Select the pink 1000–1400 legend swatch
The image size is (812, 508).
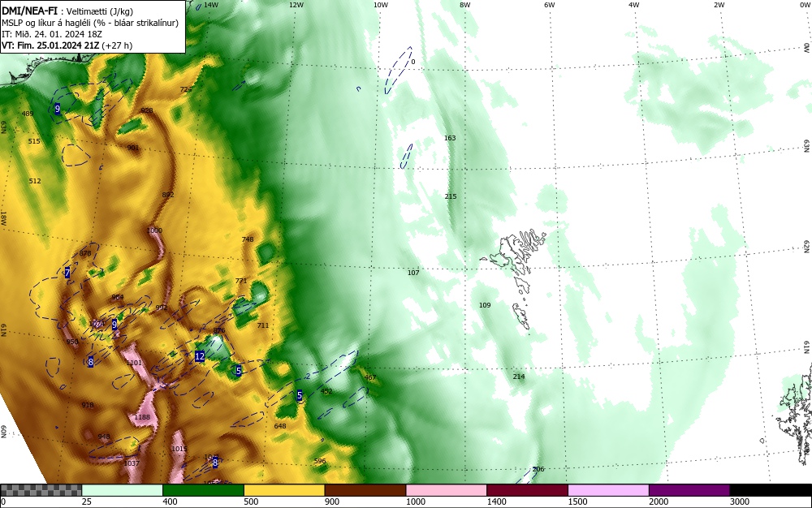tap(447, 490)
